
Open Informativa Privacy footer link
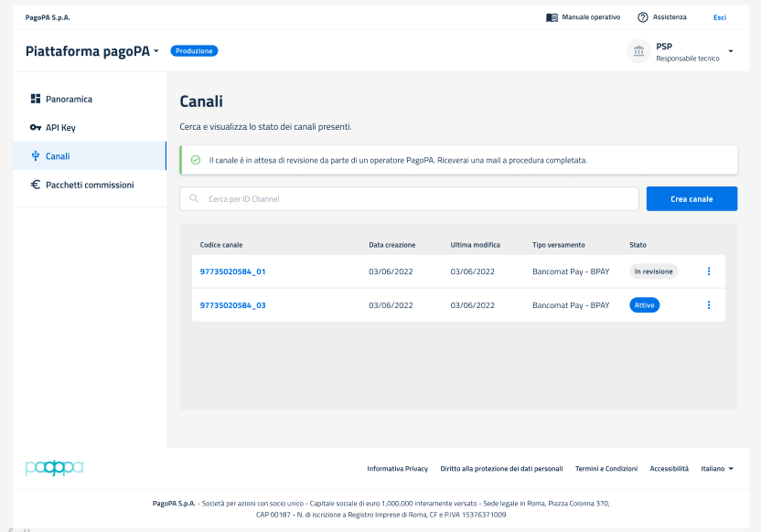click(397, 469)
